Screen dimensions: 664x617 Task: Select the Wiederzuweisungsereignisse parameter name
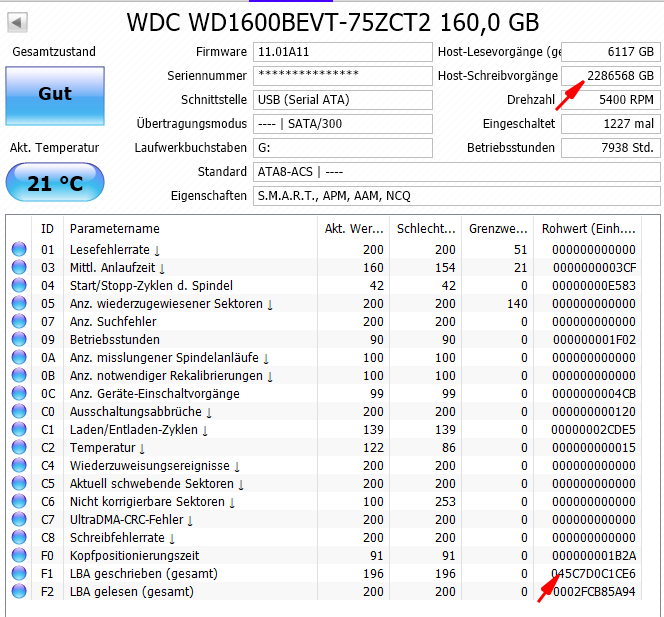(x=150, y=466)
